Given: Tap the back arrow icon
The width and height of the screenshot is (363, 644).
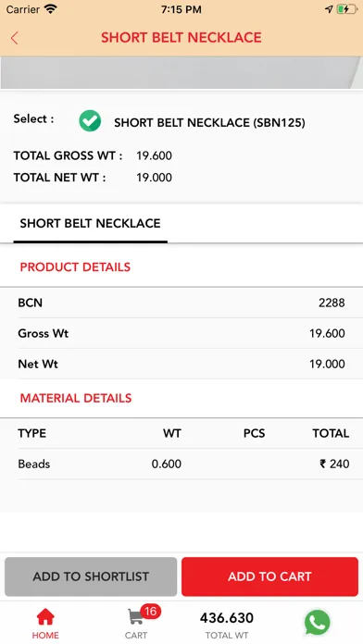Looking at the screenshot, I should coord(15,38).
